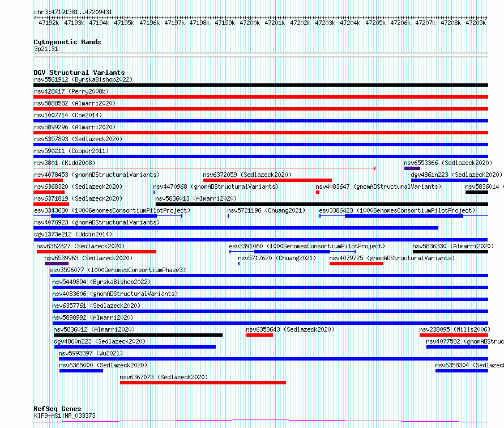Click the 47200k ruler position
The image size is (504, 428).
coord(250,23)
